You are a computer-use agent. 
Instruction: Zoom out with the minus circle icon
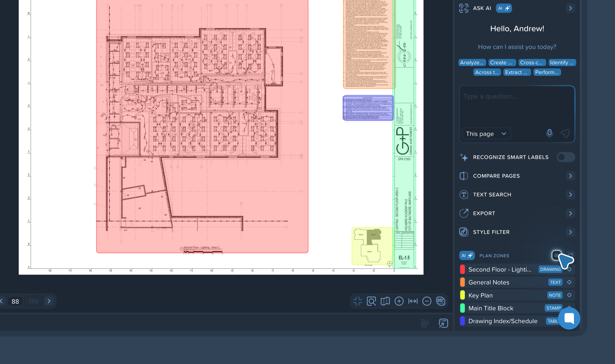point(427,301)
